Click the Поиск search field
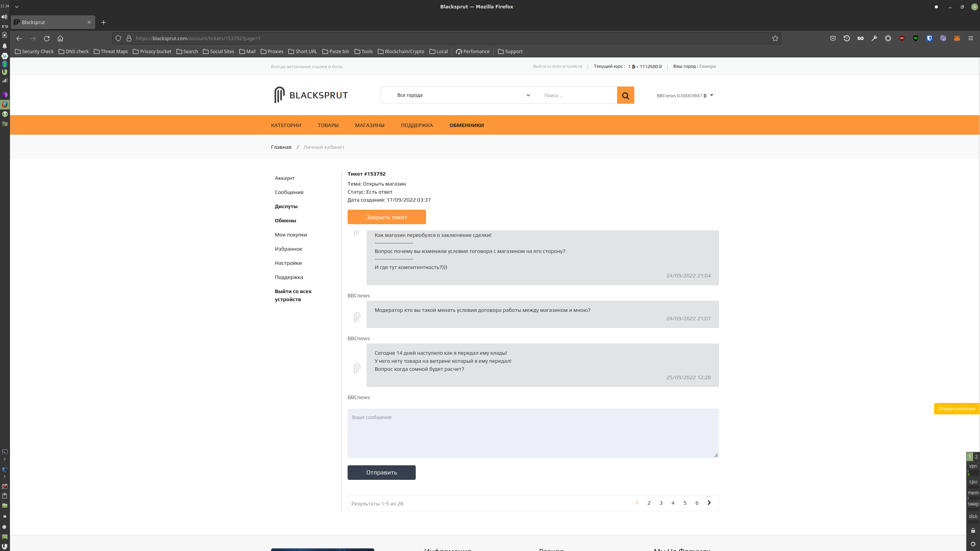 tap(578, 95)
